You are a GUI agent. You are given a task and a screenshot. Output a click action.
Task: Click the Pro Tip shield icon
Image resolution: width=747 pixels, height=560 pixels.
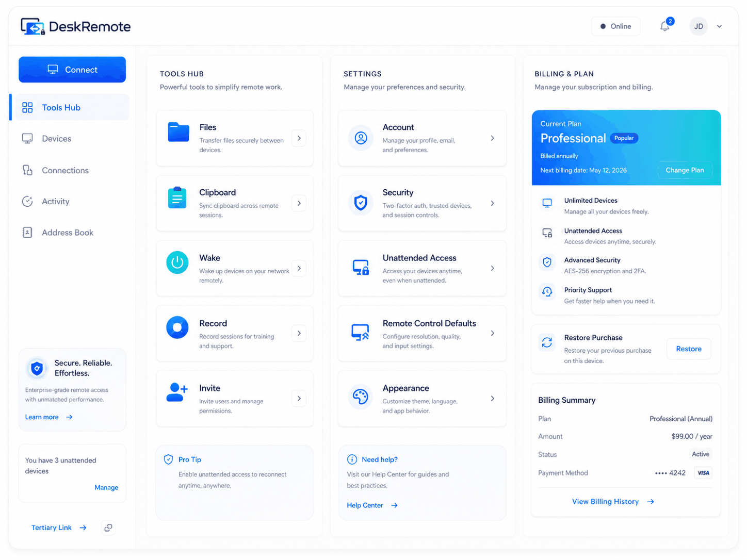coord(168,459)
